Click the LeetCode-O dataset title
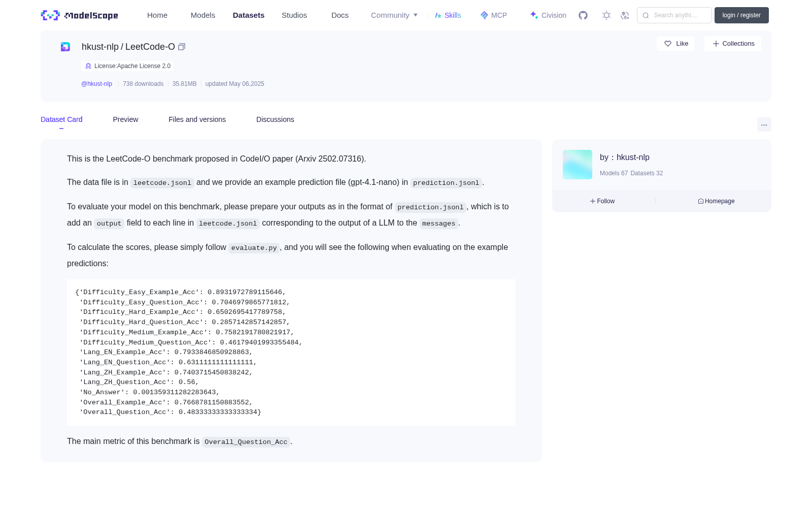Image resolution: width=812 pixels, height=508 pixels. [150, 47]
